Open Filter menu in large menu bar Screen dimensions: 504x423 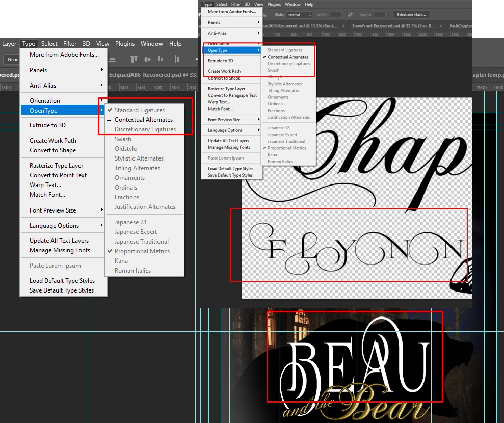click(70, 44)
